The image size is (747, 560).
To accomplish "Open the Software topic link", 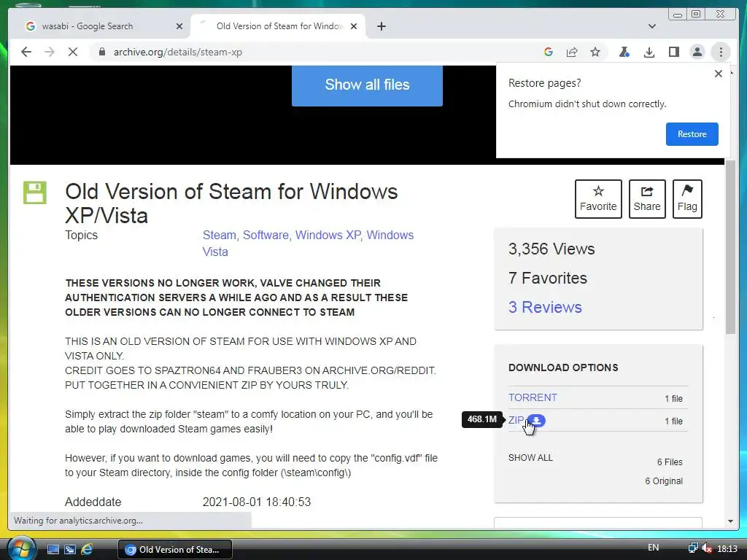I will coord(266,236).
